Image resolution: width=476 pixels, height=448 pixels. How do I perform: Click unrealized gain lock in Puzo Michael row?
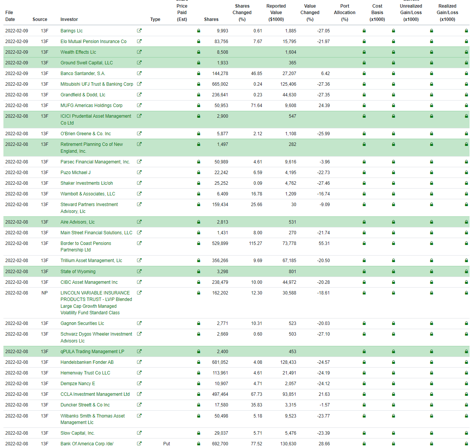click(x=431, y=173)
